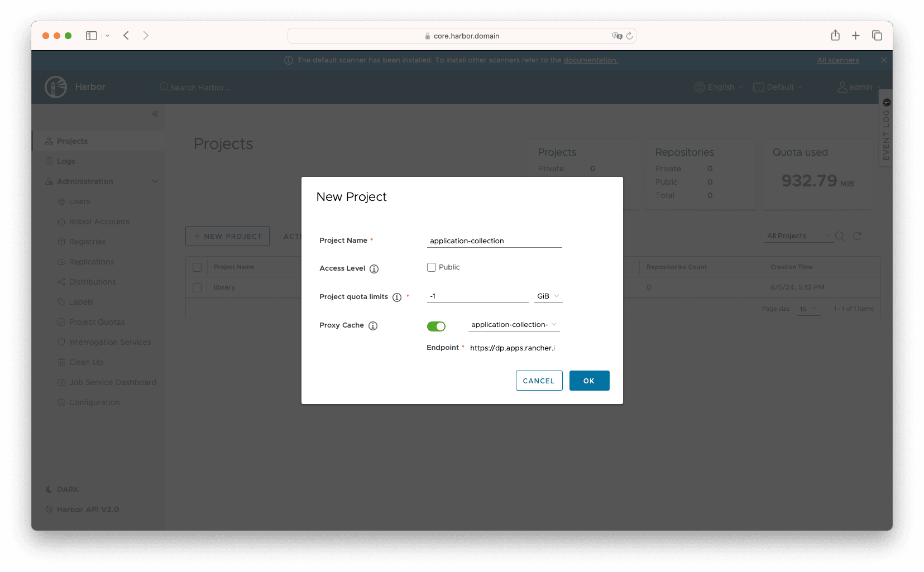Open the page size selector showing 15
The height and width of the screenshot is (572, 924).
[x=808, y=309]
